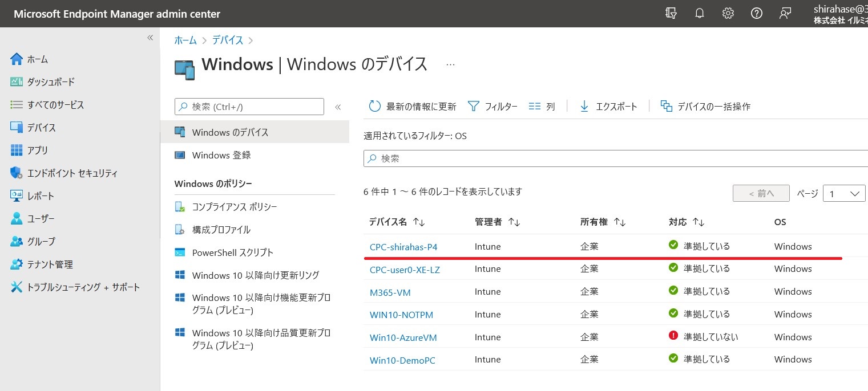Open the feedback icon in header
The image size is (868, 391).
pos(785,14)
